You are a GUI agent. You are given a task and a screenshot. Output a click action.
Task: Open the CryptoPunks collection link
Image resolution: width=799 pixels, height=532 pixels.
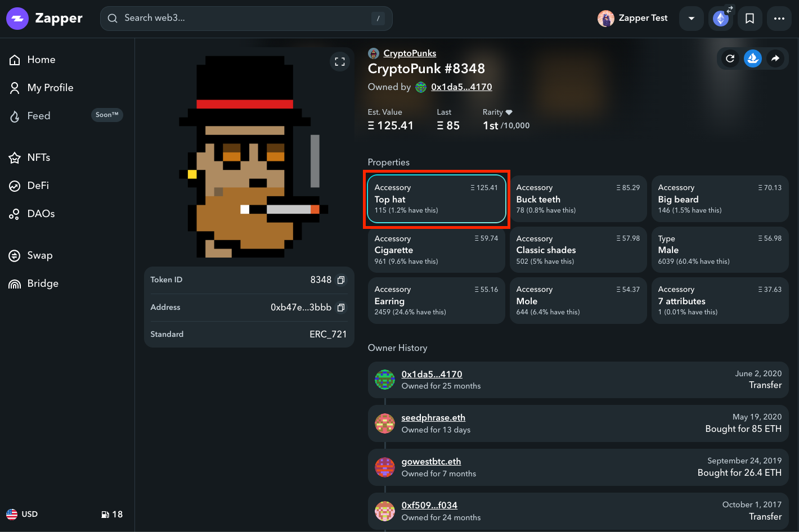tap(410, 53)
